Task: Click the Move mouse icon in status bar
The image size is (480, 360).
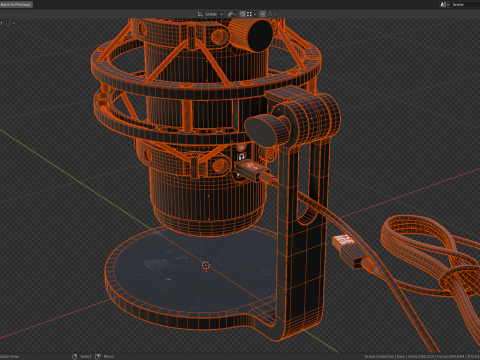Action: tap(98, 357)
